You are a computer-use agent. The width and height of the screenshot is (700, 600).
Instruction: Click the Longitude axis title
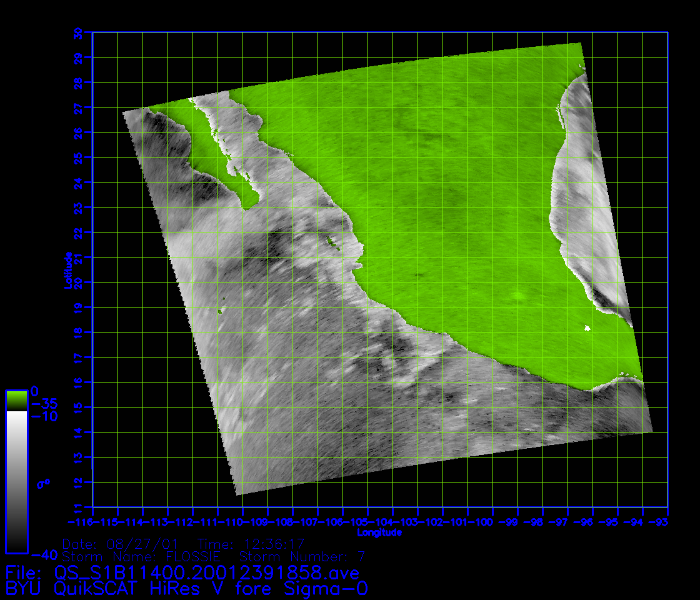click(379, 533)
